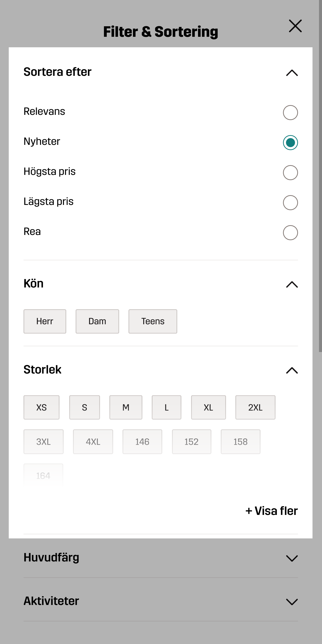Image resolution: width=322 pixels, height=644 pixels.
Task: Filter by Dam gender
Action: tap(97, 321)
